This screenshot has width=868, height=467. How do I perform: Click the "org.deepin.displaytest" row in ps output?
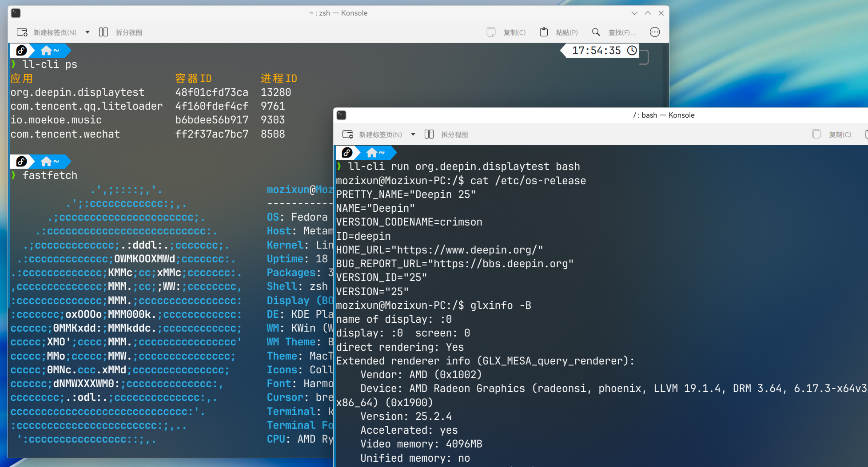tap(151, 92)
